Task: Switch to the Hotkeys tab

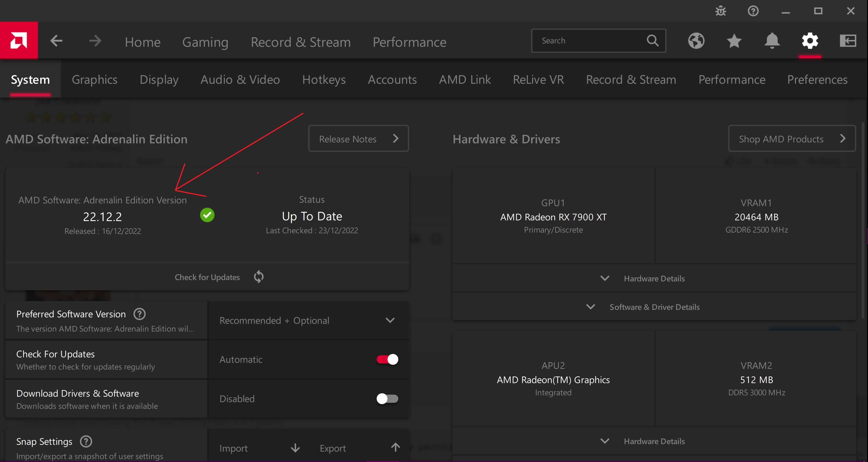Action: [x=324, y=80]
